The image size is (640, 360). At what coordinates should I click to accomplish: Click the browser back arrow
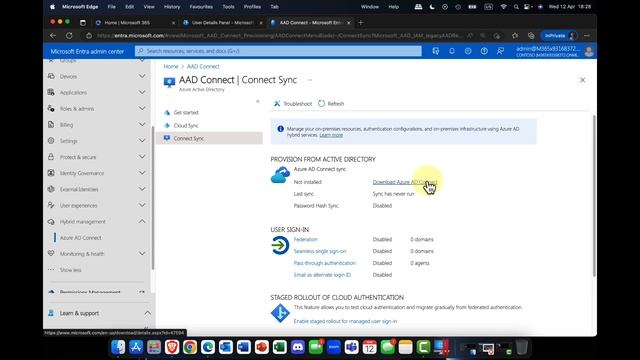[53, 36]
